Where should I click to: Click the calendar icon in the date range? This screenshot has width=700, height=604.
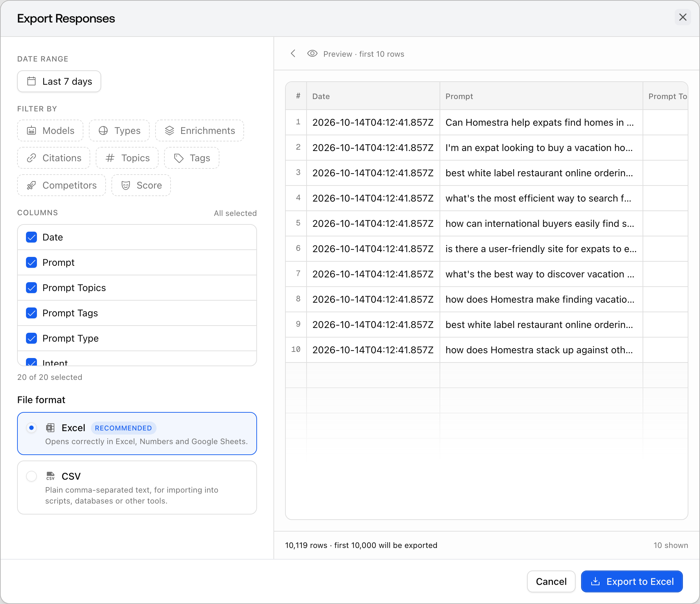tap(31, 81)
